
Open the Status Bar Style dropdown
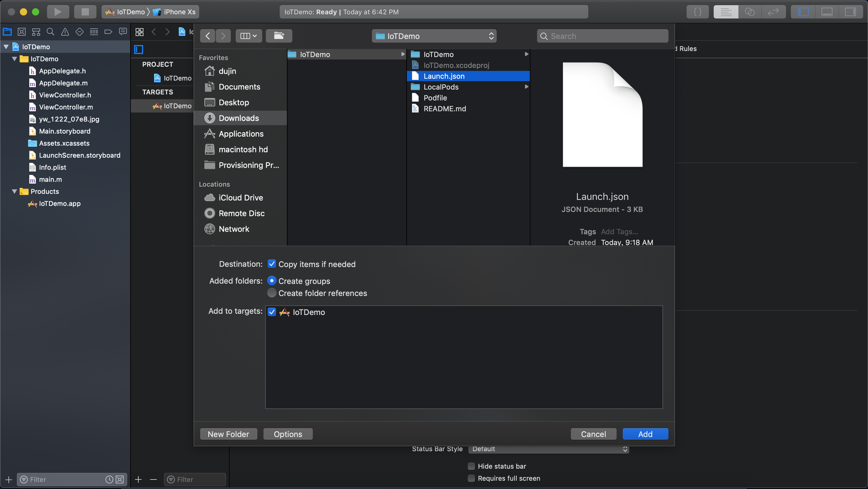coord(549,449)
